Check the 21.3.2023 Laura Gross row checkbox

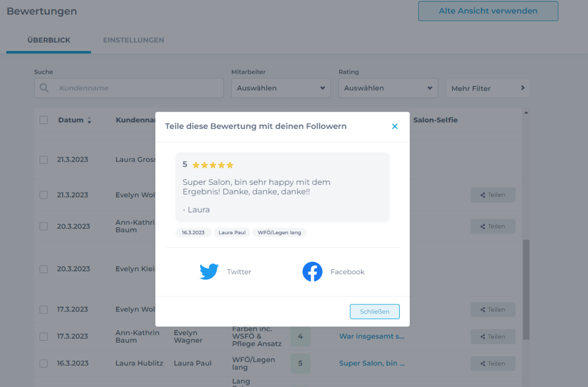click(44, 160)
